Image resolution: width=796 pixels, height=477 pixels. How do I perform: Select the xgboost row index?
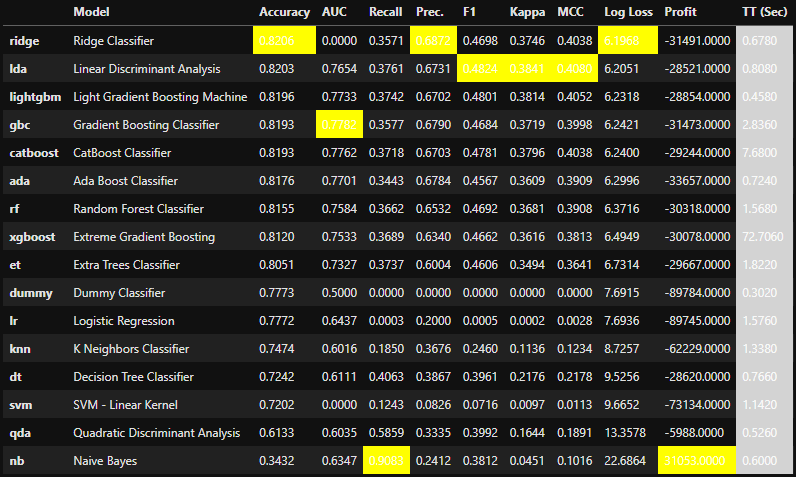[32, 237]
